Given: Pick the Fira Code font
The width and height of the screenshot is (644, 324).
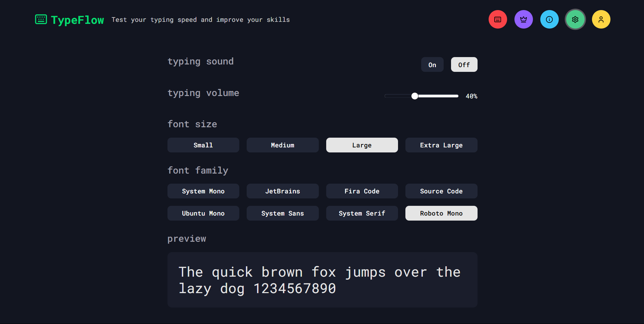Looking at the screenshot, I should pos(362,191).
